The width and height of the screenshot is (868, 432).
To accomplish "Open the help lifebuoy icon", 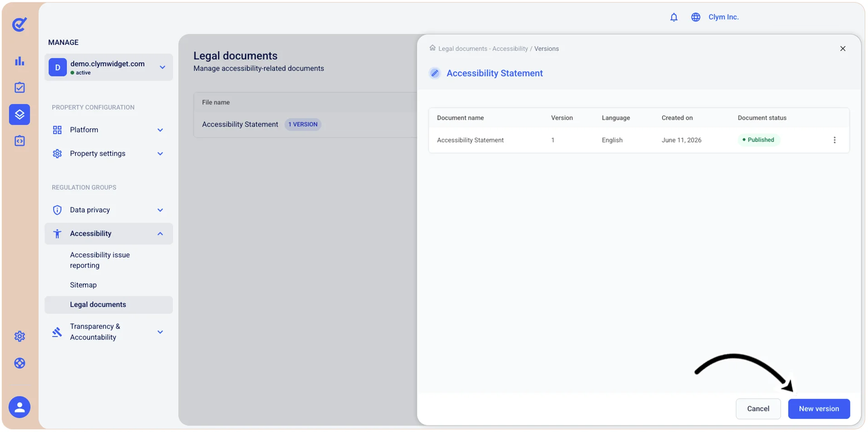I will point(19,363).
